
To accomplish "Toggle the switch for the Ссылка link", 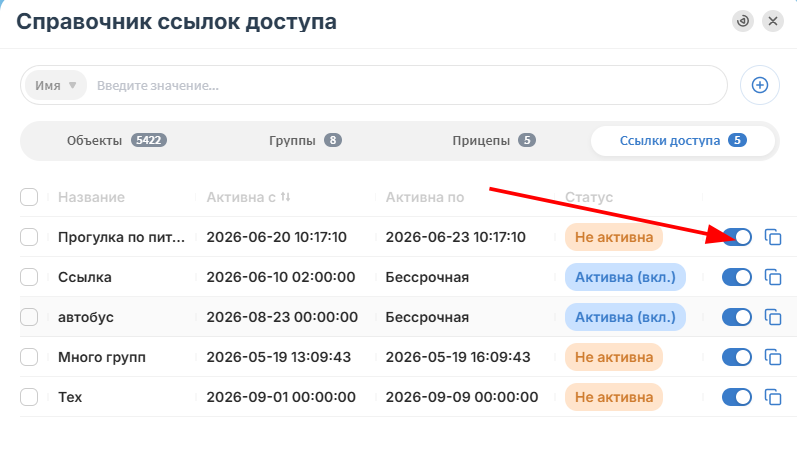I will click(x=737, y=277).
